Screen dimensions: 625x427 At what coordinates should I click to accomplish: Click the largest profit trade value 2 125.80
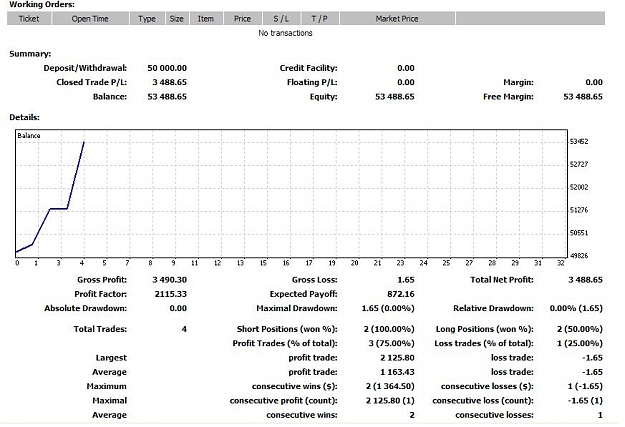397,358
